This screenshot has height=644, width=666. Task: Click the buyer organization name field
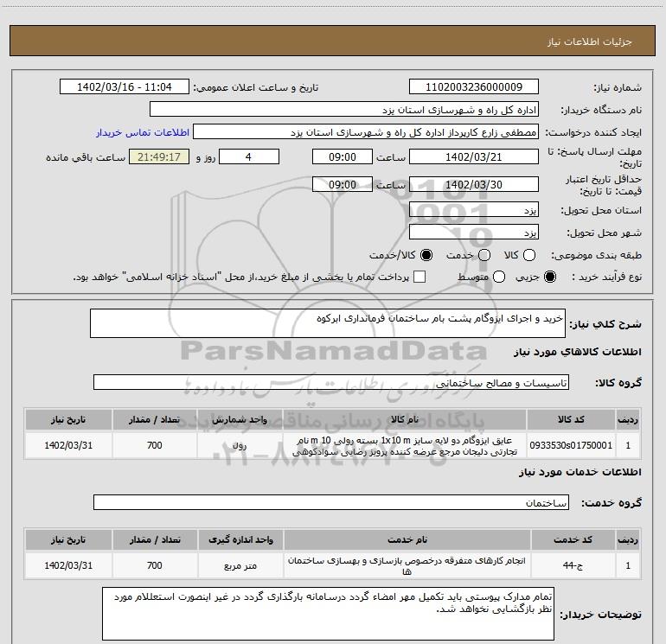pos(344,110)
